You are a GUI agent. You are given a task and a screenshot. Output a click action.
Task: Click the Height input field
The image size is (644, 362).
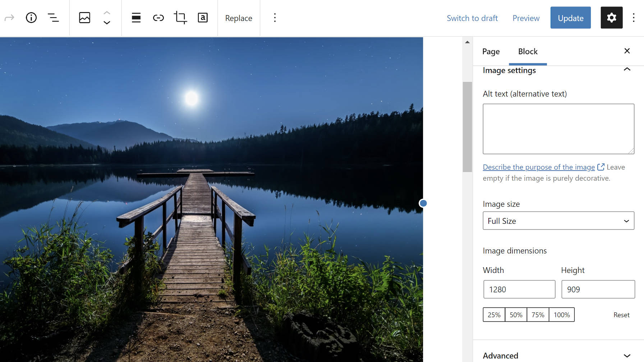pos(598,289)
